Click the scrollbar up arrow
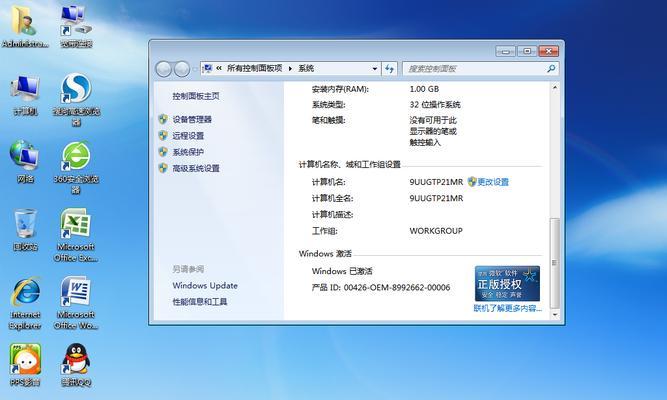Viewport: 667px width, 400px height. click(x=554, y=88)
